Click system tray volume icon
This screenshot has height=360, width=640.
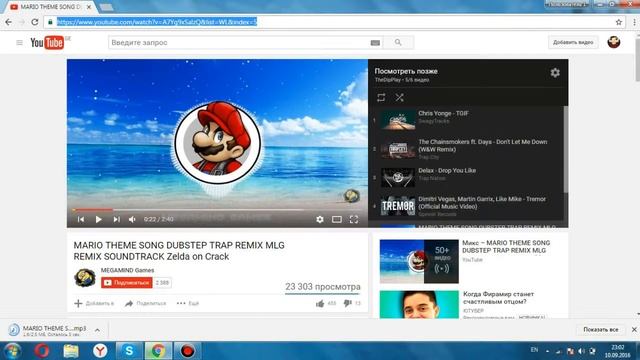[581, 351]
